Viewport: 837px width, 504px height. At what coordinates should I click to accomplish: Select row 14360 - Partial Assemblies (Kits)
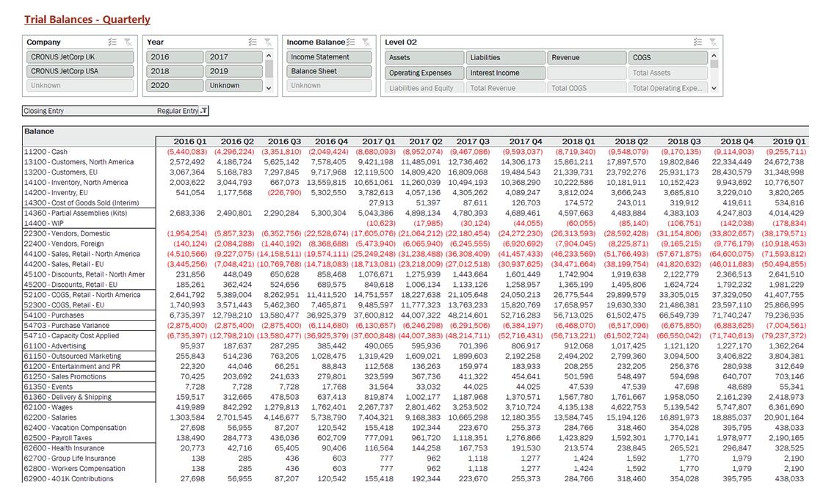click(76, 213)
